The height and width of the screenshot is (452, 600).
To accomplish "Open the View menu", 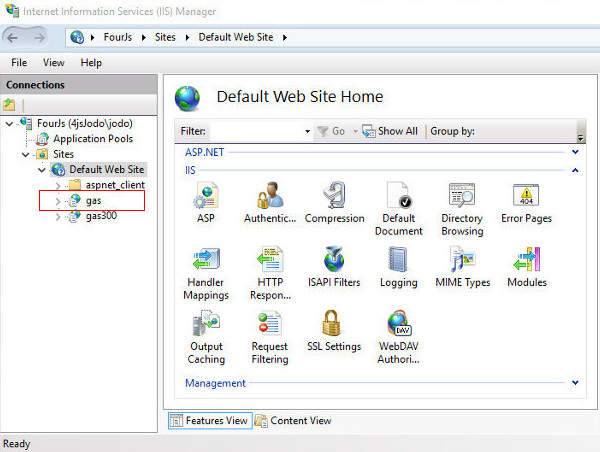I will [53, 62].
